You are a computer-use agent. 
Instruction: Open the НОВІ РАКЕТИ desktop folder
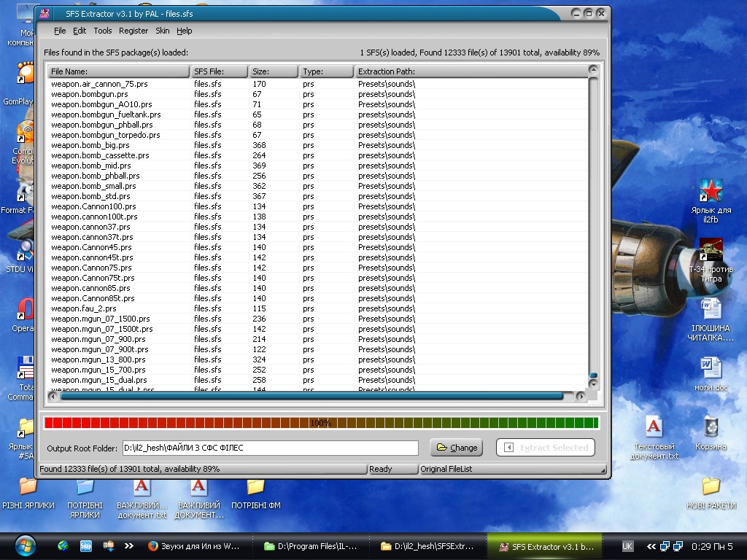[711, 492]
